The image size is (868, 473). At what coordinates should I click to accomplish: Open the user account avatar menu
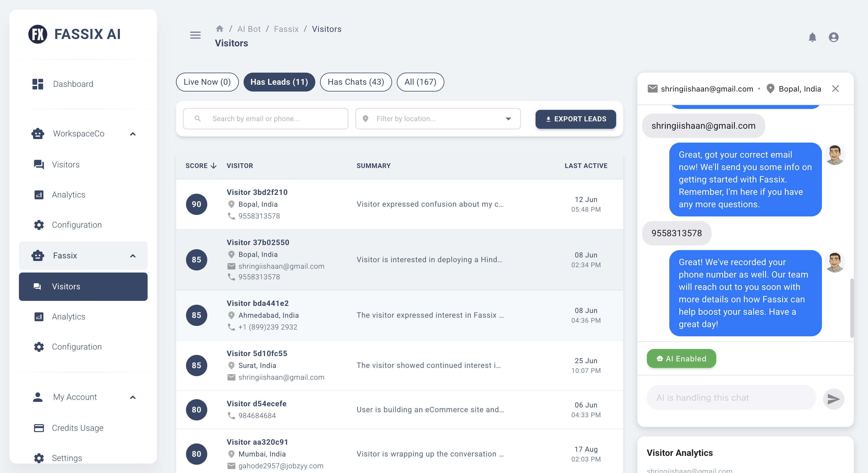834,37
